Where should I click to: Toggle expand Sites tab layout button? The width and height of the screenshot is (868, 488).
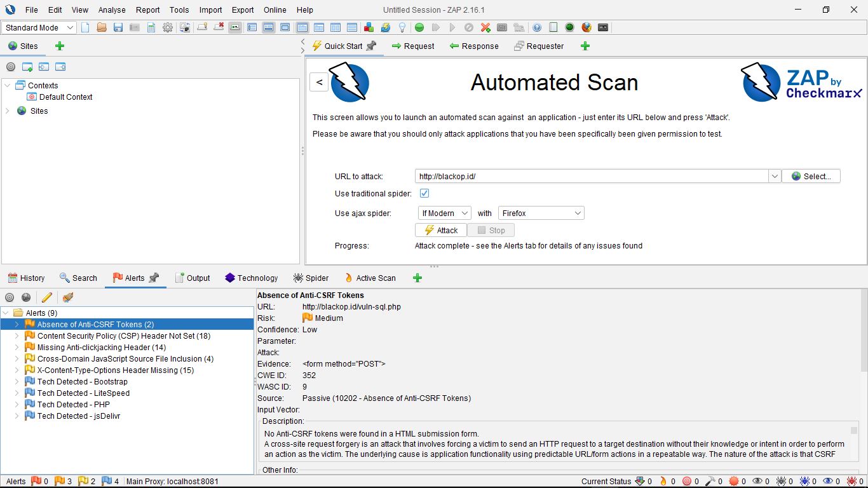tap(252, 27)
